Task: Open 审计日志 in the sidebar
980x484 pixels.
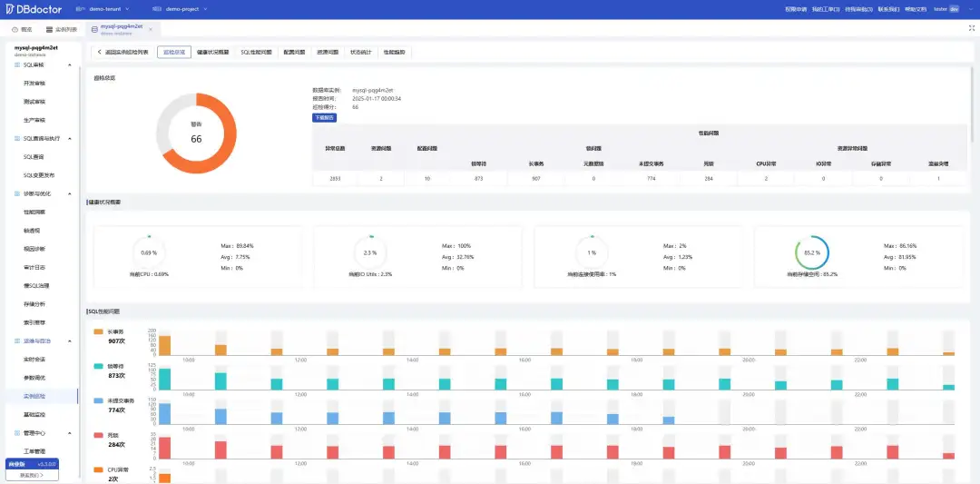Action: (34, 267)
